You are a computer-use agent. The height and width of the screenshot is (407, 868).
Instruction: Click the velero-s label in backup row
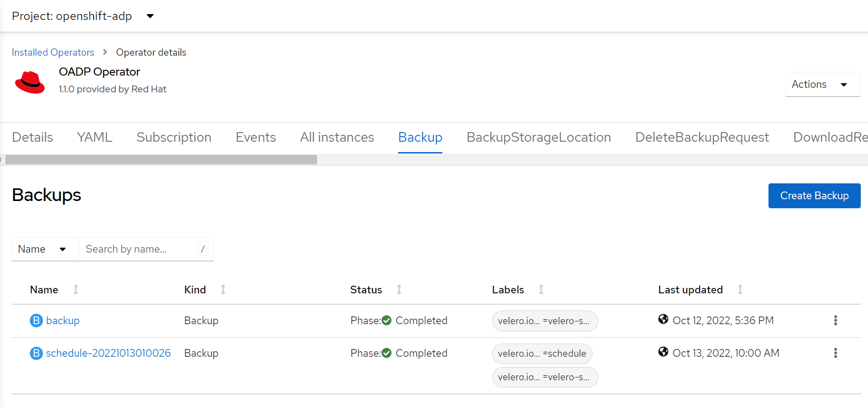point(545,321)
